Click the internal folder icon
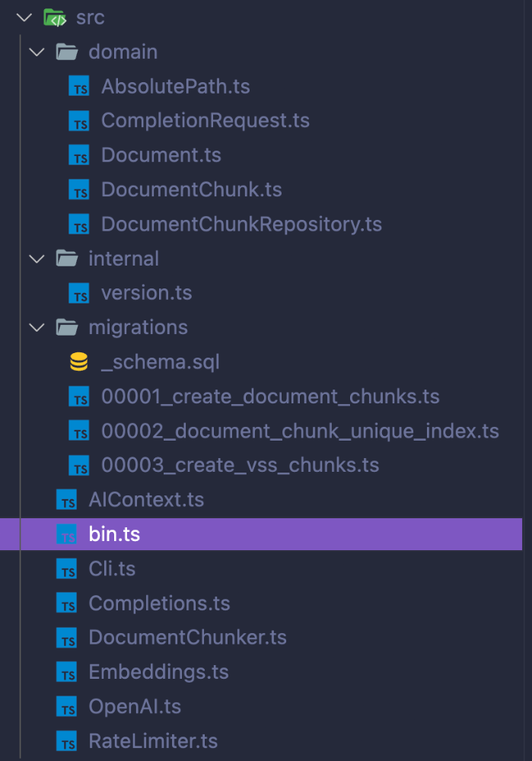Screen dimensions: 532x761 click(67, 259)
